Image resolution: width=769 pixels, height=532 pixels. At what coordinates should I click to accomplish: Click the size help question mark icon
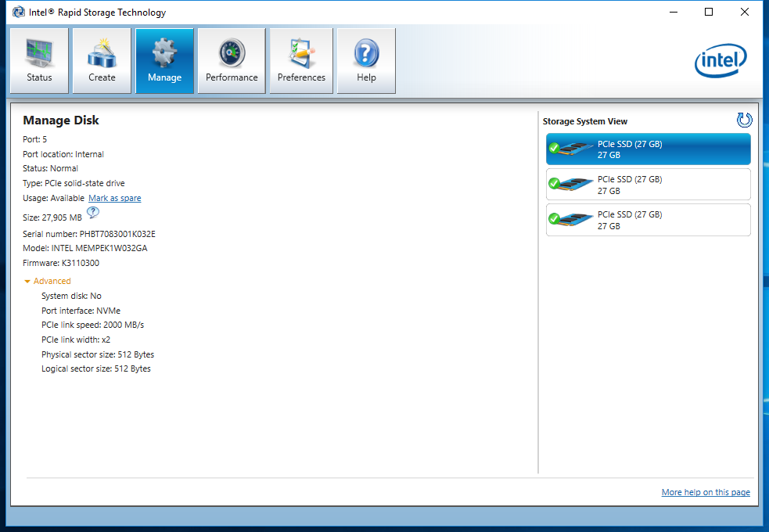[92, 212]
